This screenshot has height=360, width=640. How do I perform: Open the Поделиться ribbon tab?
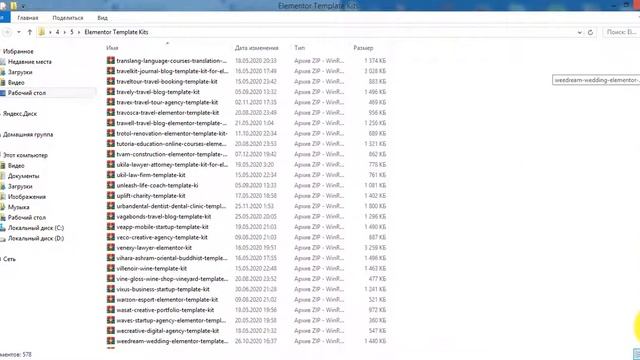(x=68, y=18)
